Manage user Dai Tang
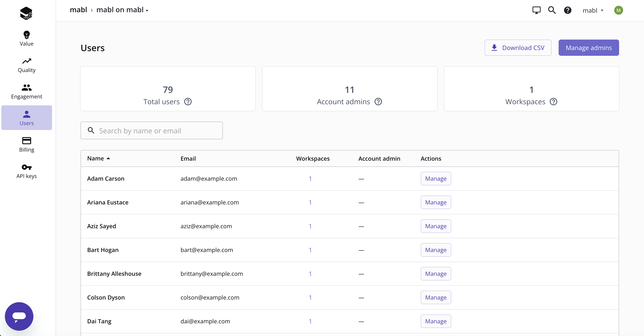Image resolution: width=644 pixels, height=336 pixels. [x=436, y=321]
